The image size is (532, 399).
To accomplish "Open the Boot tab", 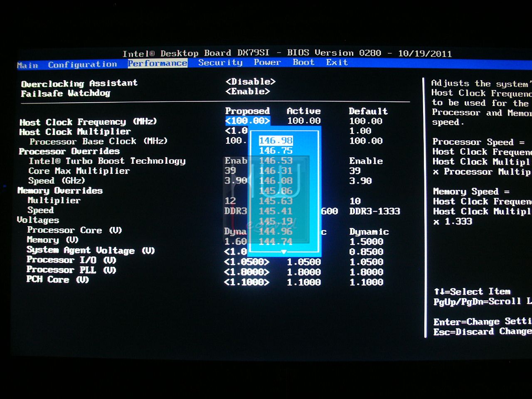I will click(x=303, y=62).
